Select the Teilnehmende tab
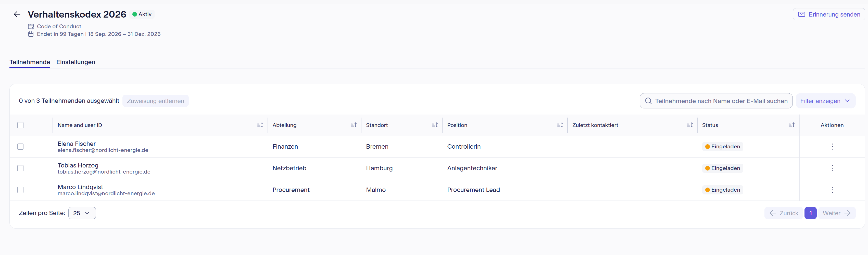868x255 pixels. coord(30,62)
